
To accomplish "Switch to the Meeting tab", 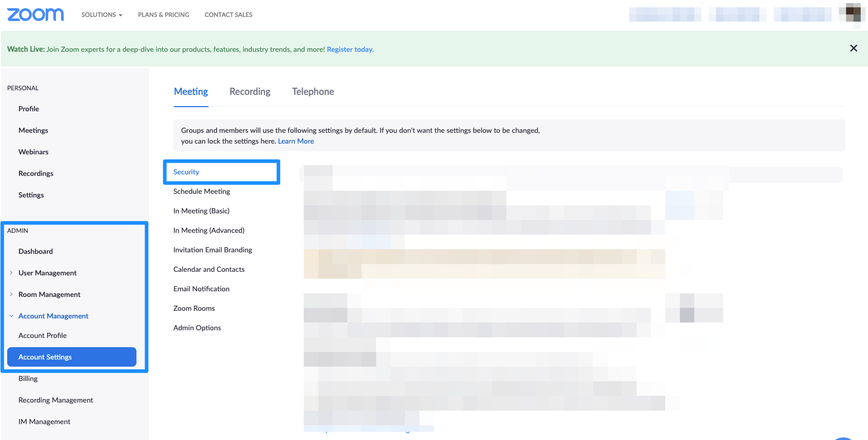I will [191, 92].
